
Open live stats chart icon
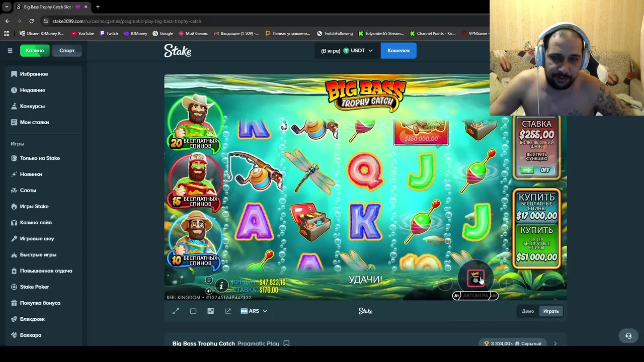click(210, 311)
